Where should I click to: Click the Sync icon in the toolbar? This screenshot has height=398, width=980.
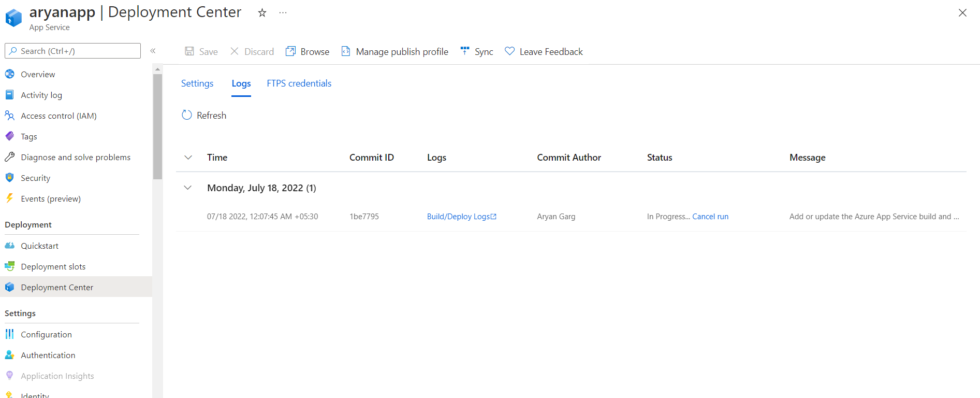465,51
